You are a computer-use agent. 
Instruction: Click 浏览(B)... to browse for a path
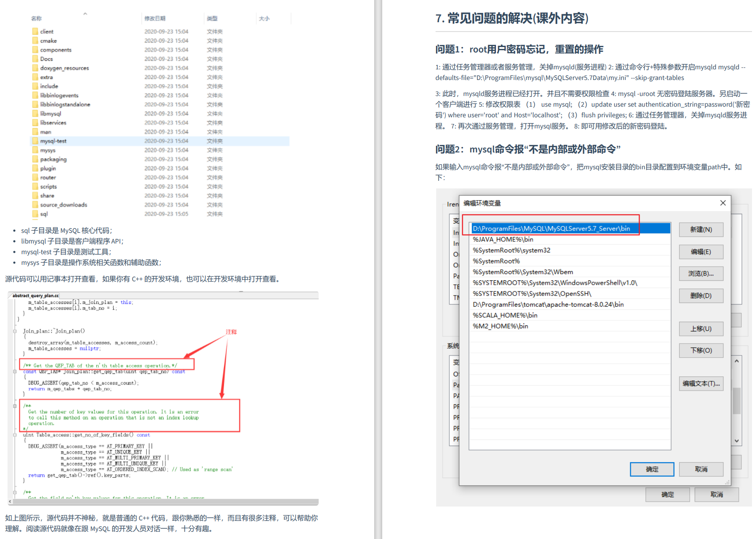coord(701,273)
